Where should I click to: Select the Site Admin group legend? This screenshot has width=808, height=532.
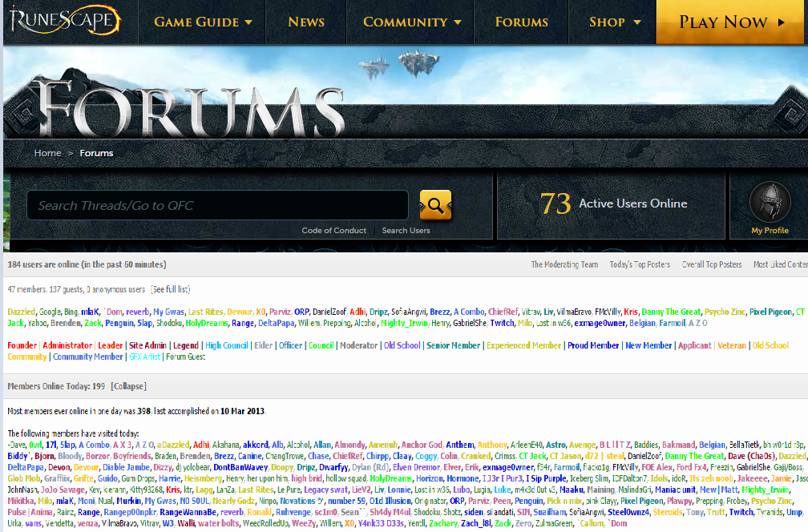147,345
